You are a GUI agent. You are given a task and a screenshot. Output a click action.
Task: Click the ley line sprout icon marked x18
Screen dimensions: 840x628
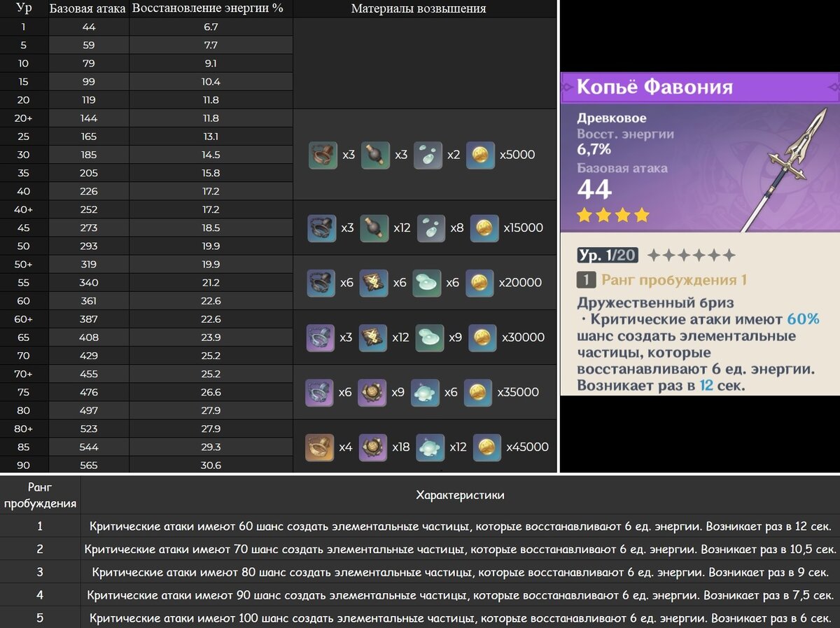(x=373, y=447)
